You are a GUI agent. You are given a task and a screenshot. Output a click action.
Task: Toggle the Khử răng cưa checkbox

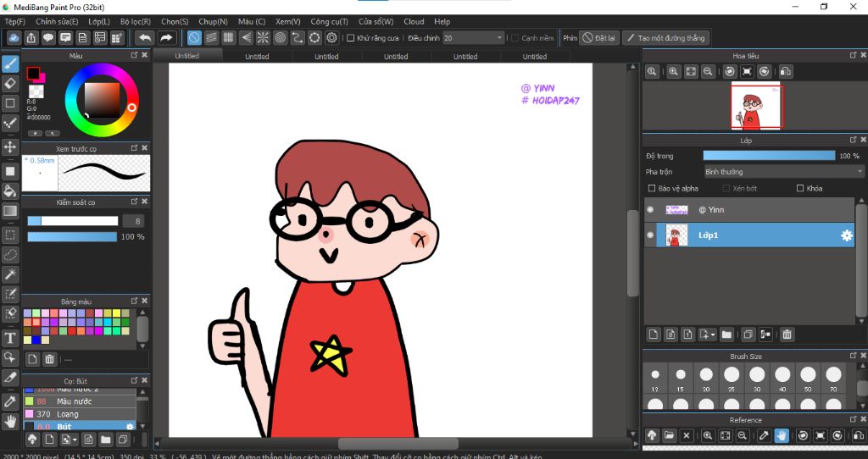click(350, 38)
